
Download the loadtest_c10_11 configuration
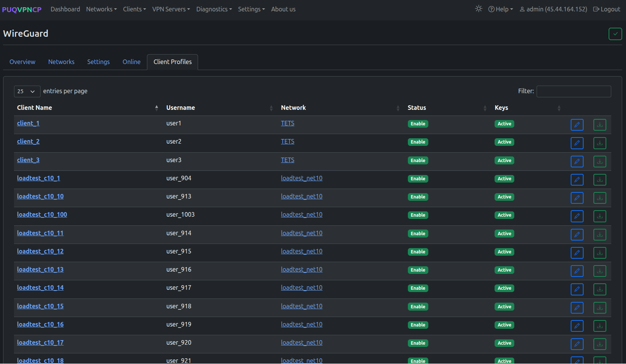click(600, 234)
